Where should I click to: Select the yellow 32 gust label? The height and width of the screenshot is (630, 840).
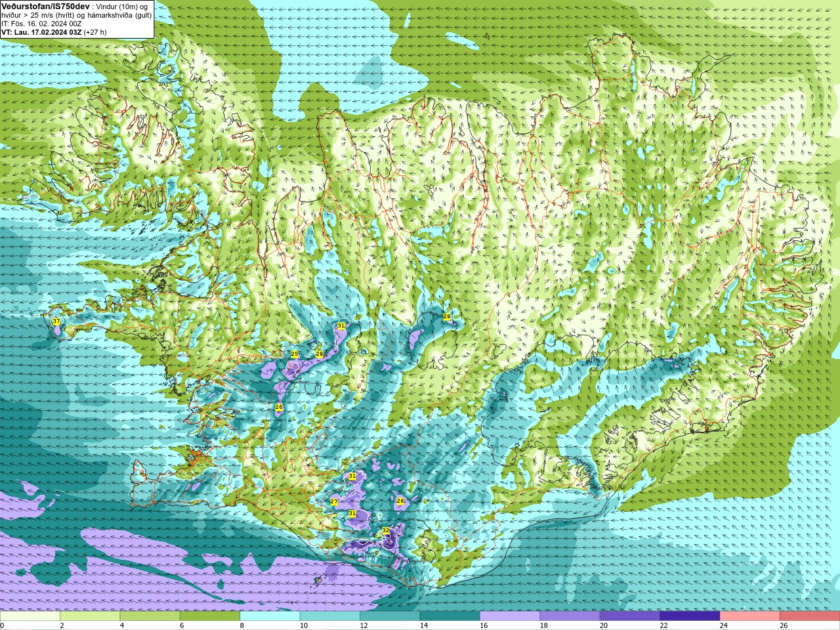click(x=386, y=530)
